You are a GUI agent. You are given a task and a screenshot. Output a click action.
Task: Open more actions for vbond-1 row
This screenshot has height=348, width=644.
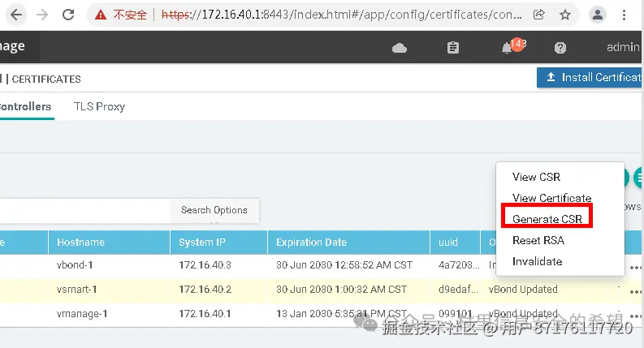[x=635, y=268]
